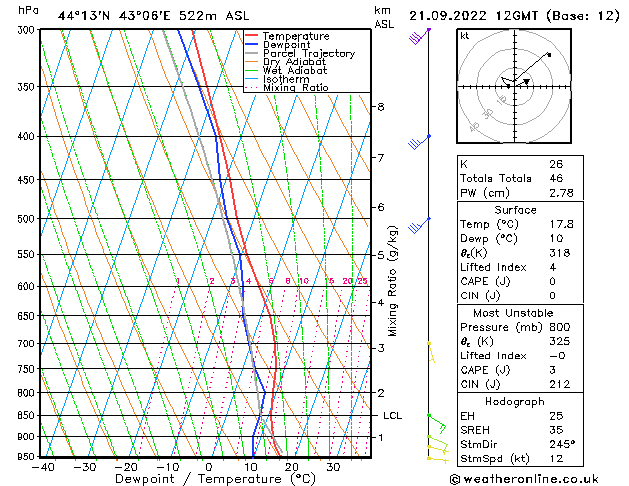Click the 300 pressure level label
The image size is (629, 486).
(28, 30)
